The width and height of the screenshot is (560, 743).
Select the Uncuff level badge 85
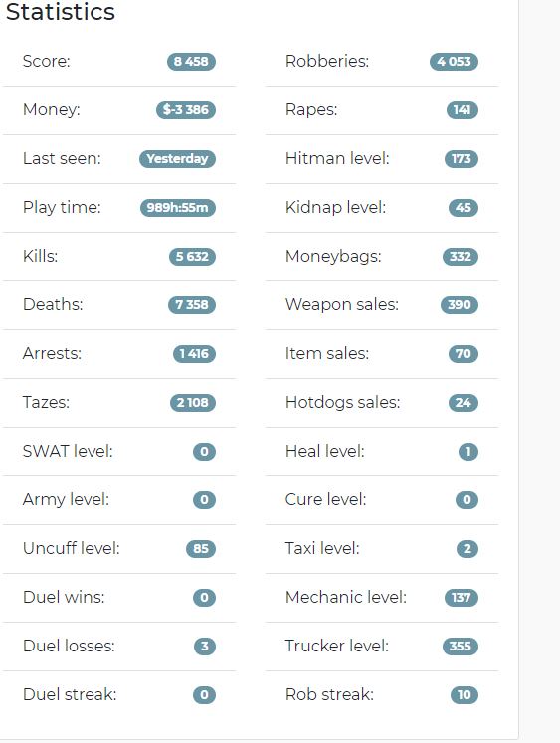[201, 549]
